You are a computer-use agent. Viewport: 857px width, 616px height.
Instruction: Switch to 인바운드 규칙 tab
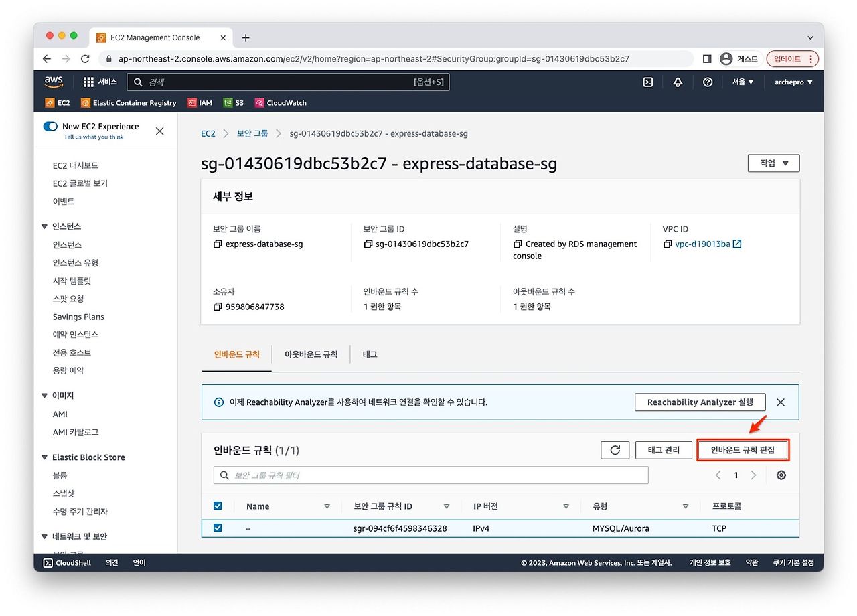pos(236,354)
